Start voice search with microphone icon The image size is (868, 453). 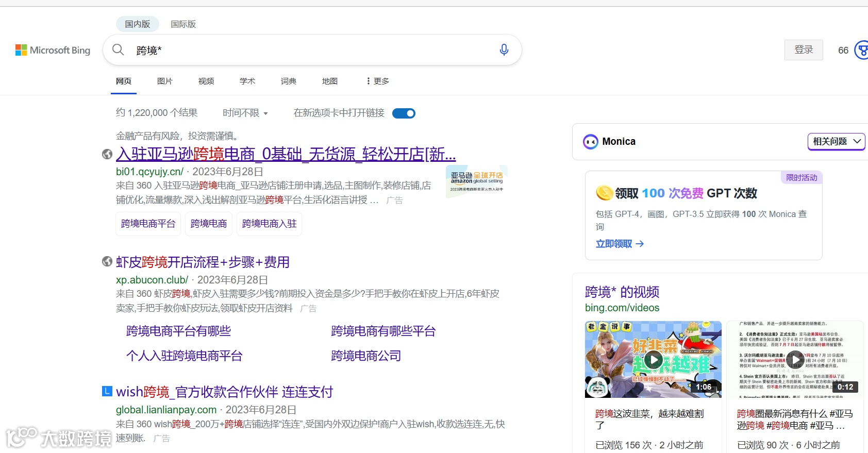(504, 49)
